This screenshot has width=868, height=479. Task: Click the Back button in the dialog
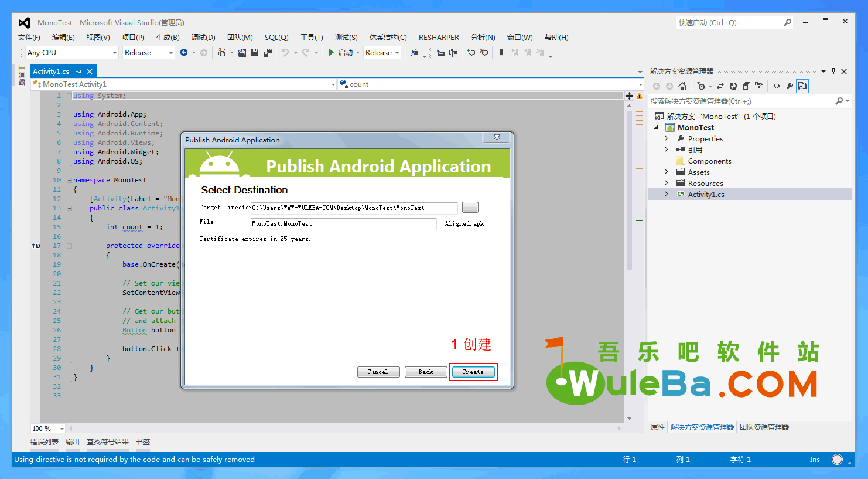coord(426,372)
